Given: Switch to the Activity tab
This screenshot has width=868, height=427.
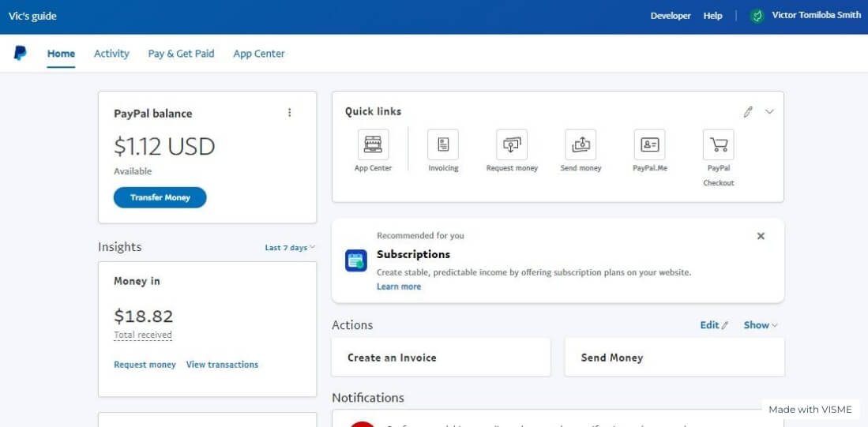Looking at the screenshot, I should pos(111,54).
